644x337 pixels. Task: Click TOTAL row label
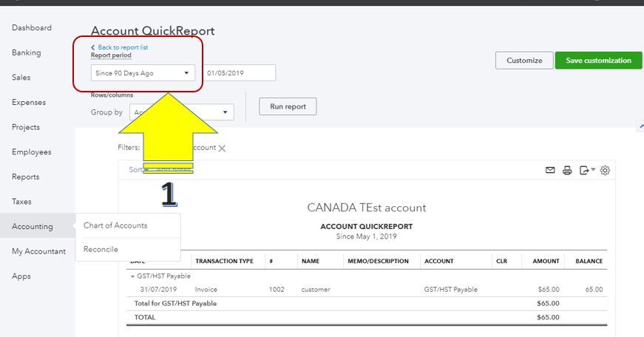145,317
